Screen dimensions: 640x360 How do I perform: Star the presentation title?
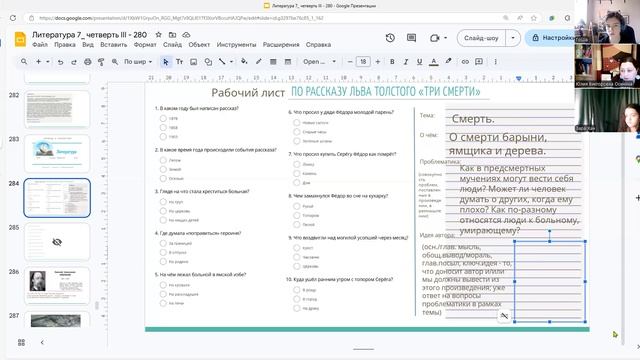click(x=158, y=35)
